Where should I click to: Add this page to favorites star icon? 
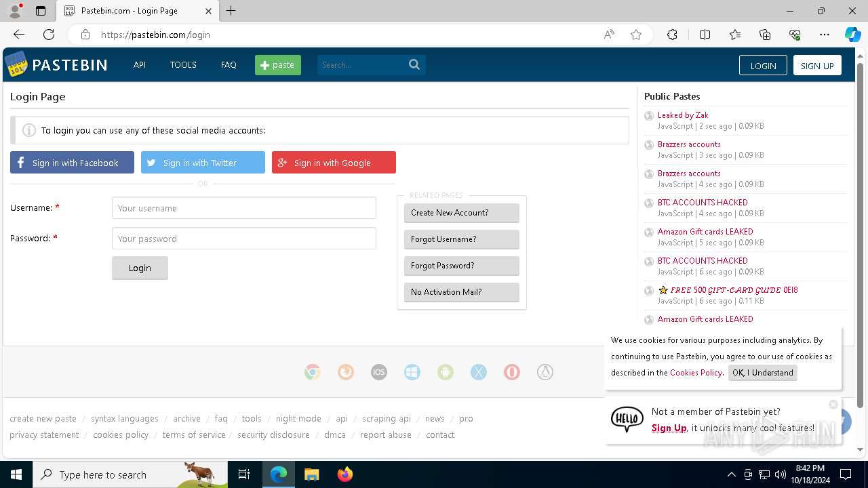tap(636, 35)
